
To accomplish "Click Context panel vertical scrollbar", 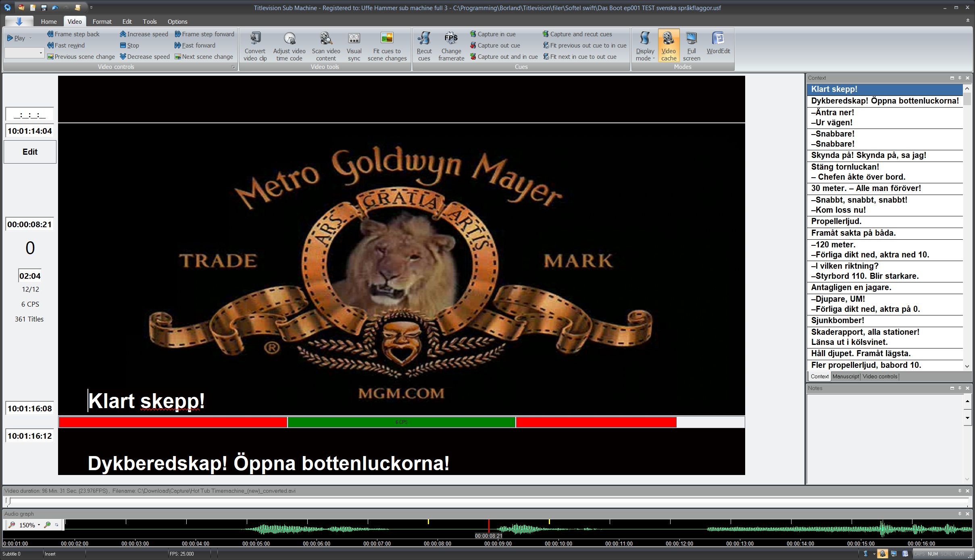I will pyautogui.click(x=967, y=227).
